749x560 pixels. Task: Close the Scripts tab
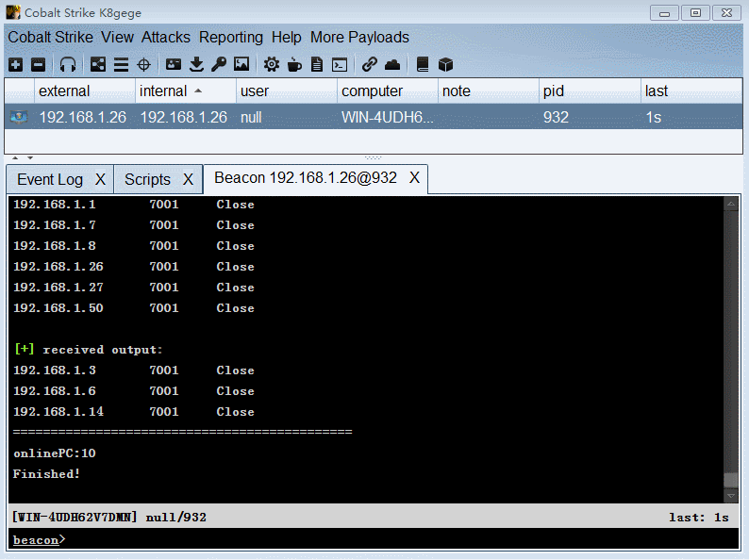pos(188,179)
